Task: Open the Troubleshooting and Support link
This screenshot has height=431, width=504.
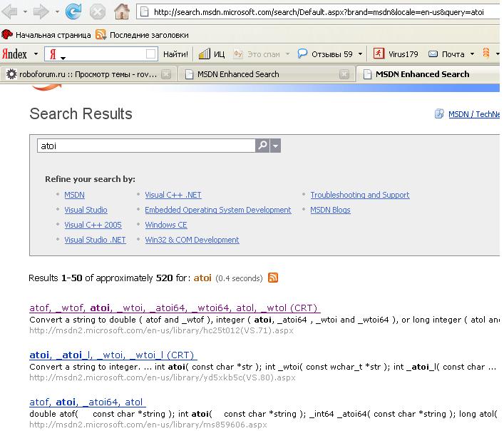Action: click(x=359, y=195)
